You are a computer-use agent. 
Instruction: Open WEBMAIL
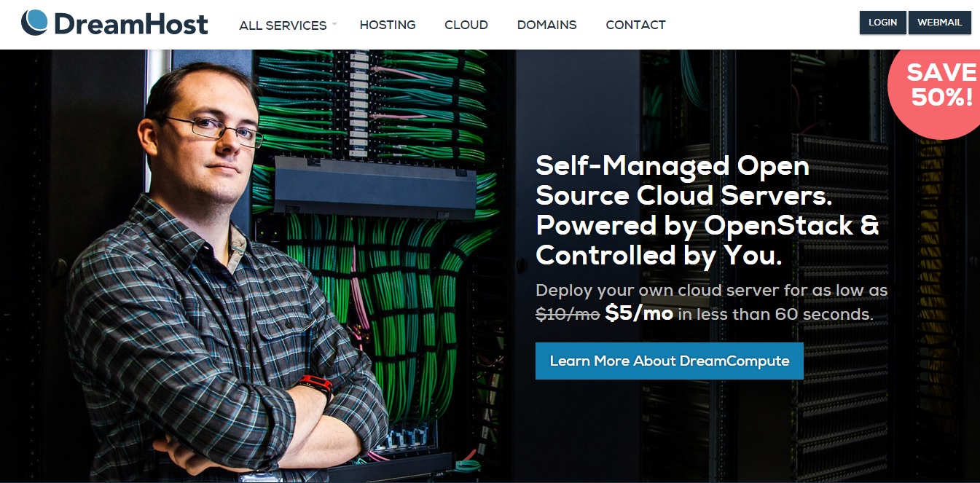939,22
